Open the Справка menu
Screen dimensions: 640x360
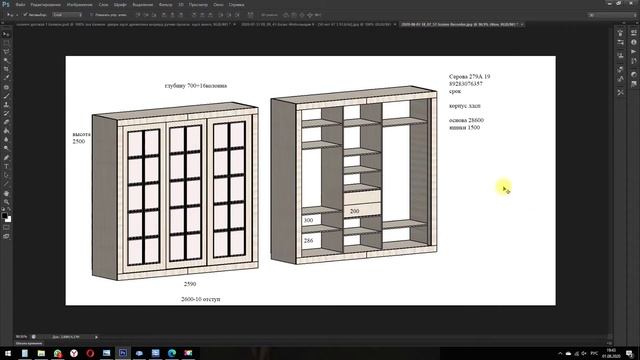pyautogui.click(x=236, y=4)
